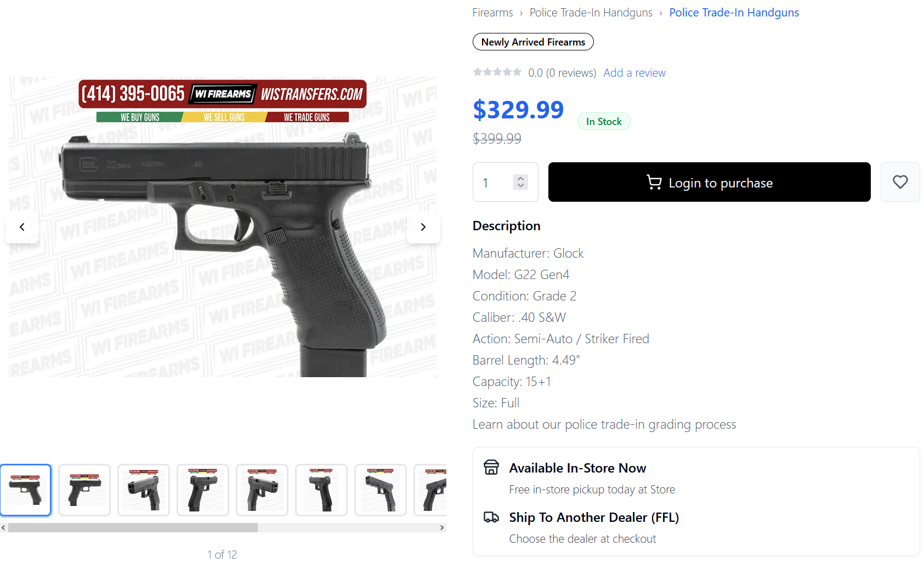The height and width of the screenshot is (563, 924).
Task: Show previous product image with left arrow
Action: pos(22,227)
